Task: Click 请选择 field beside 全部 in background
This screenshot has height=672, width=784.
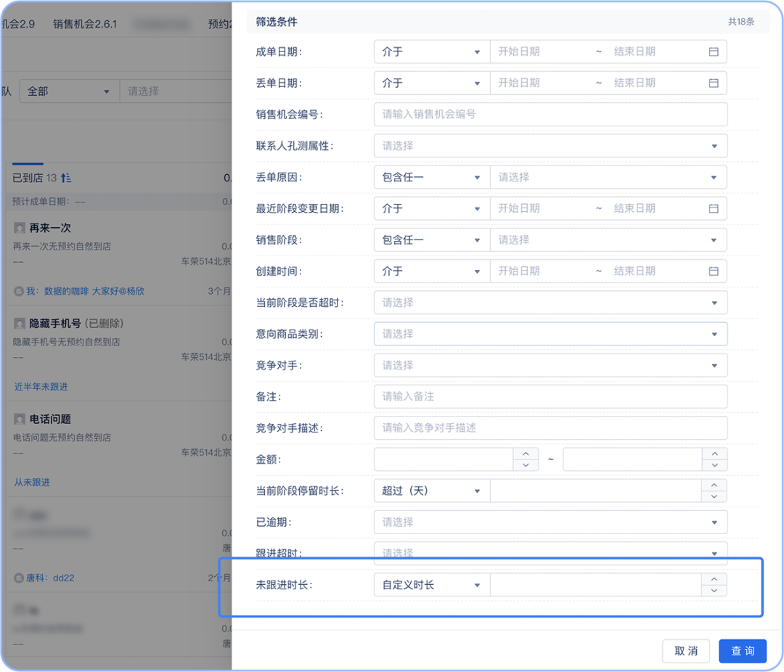Action: click(x=176, y=91)
